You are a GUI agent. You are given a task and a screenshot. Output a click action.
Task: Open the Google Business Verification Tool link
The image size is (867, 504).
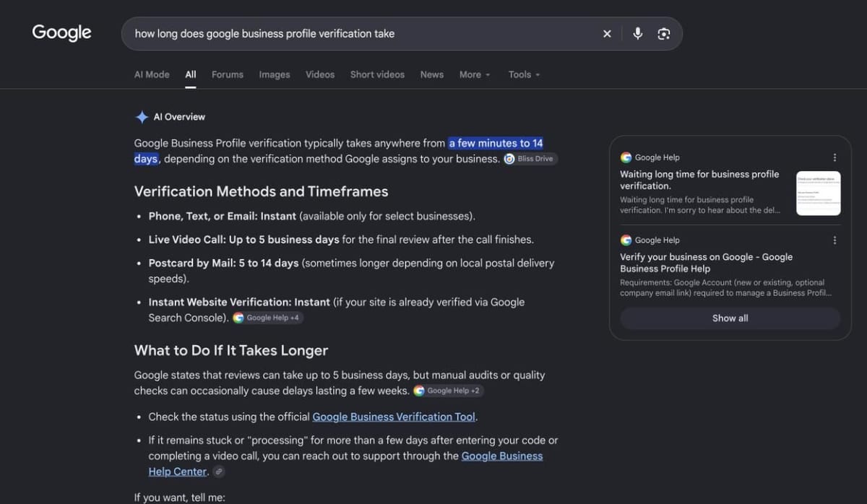click(394, 417)
